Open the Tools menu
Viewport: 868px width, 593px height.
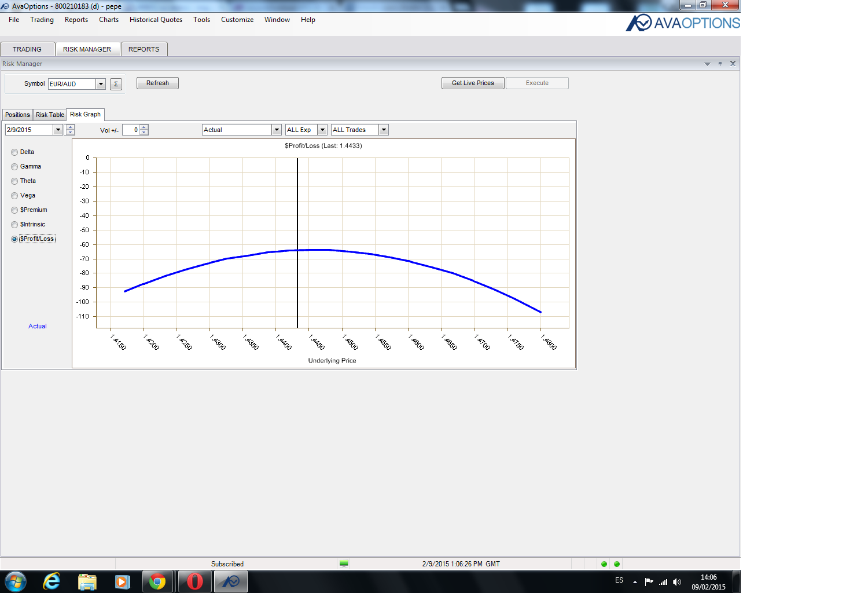(201, 20)
